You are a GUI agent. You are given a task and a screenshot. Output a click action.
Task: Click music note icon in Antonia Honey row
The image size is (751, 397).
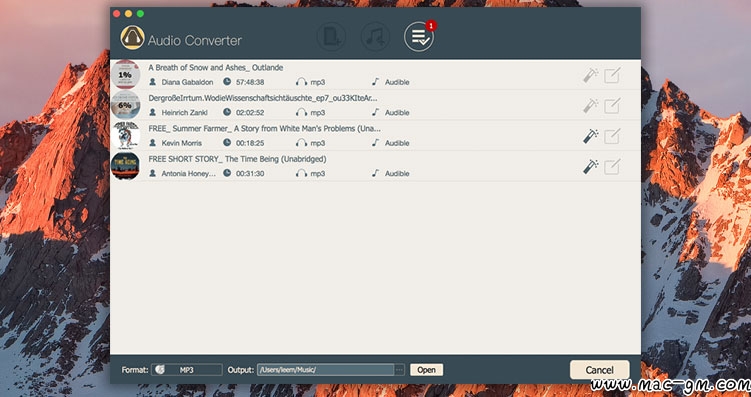point(375,173)
